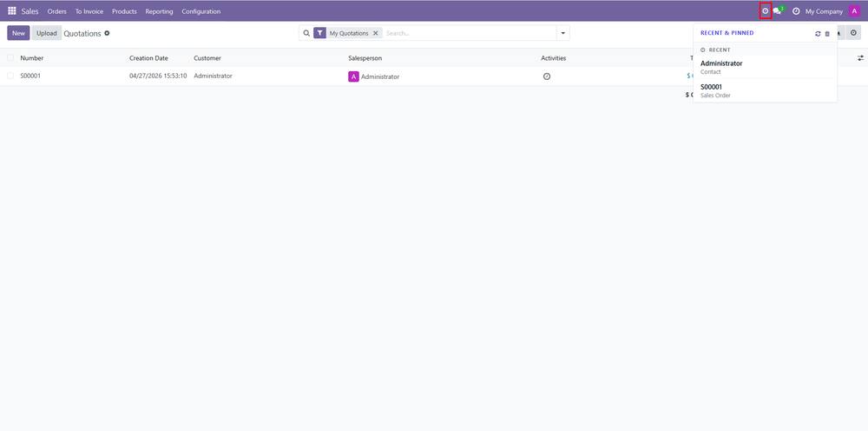Select all records with the header checkbox
The width and height of the screenshot is (868, 431).
pyautogui.click(x=10, y=58)
